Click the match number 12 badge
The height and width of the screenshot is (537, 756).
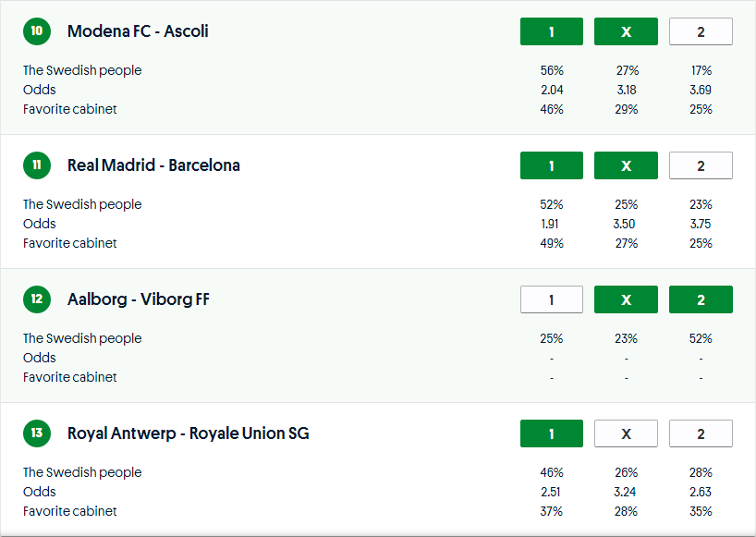click(36, 299)
